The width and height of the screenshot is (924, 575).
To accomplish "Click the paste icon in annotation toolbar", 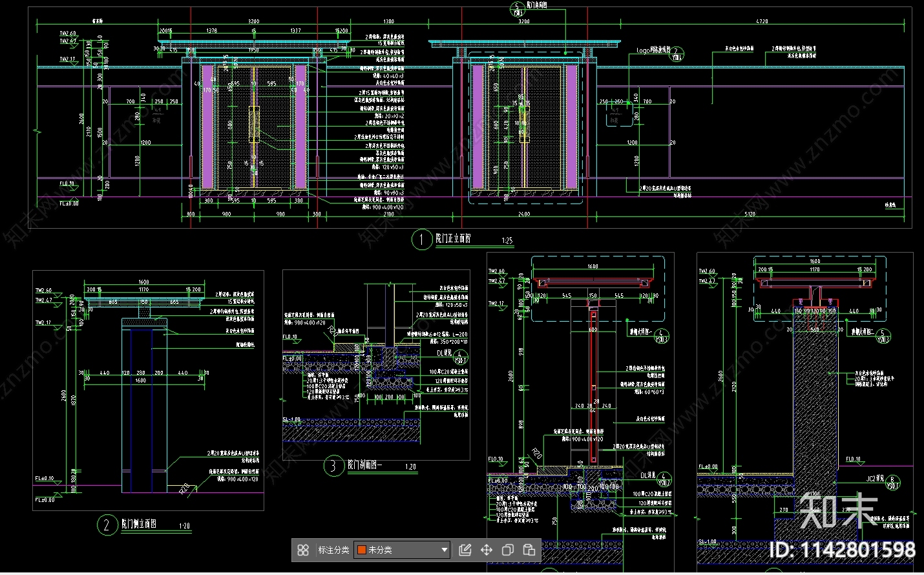I will coord(529,550).
